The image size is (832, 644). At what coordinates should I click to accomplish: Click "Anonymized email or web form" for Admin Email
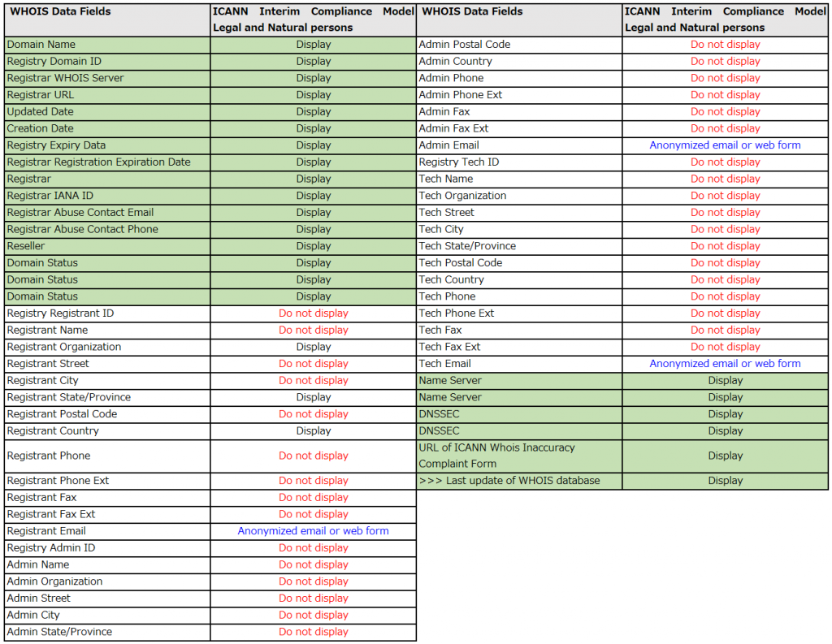click(x=725, y=145)
